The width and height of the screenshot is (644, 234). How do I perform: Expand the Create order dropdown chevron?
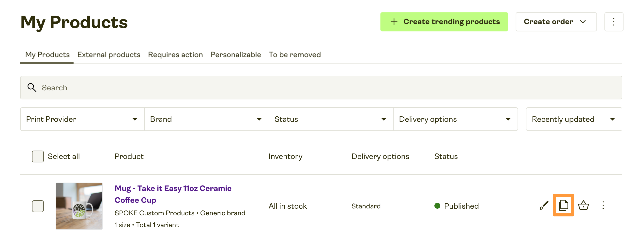pos(583,22)
